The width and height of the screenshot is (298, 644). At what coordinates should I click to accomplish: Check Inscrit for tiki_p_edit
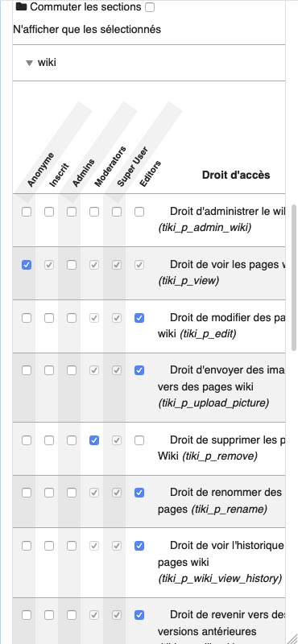pos(49,318)
